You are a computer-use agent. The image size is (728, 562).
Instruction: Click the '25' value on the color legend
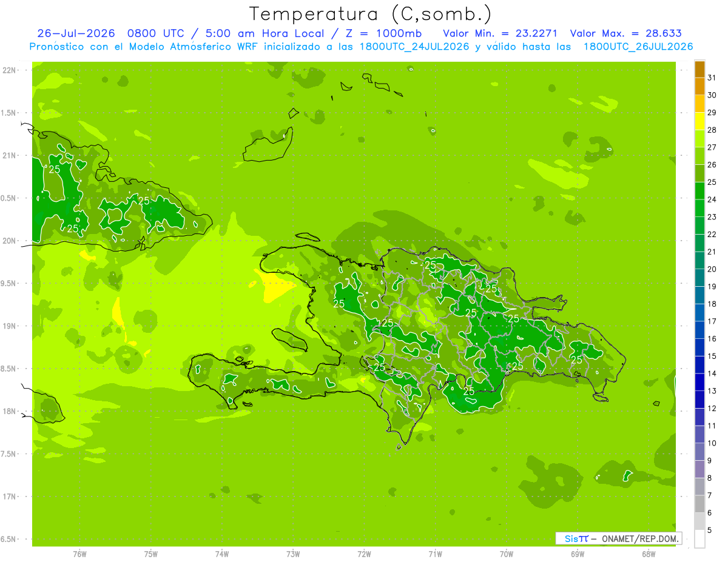[x=712, y=182]
